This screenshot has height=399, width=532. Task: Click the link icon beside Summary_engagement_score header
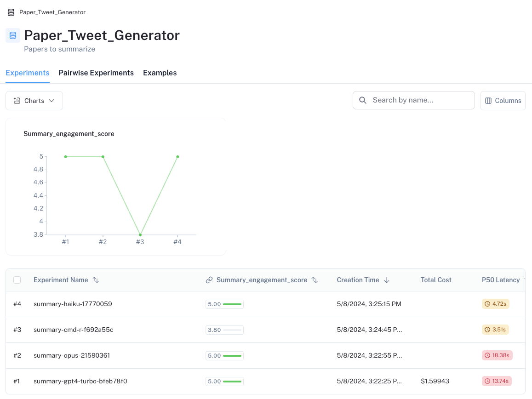click(x=209, y=280)
